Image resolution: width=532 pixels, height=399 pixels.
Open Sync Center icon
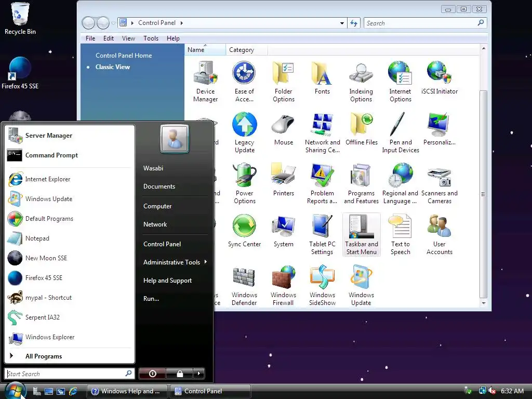(x=244, y=231)
